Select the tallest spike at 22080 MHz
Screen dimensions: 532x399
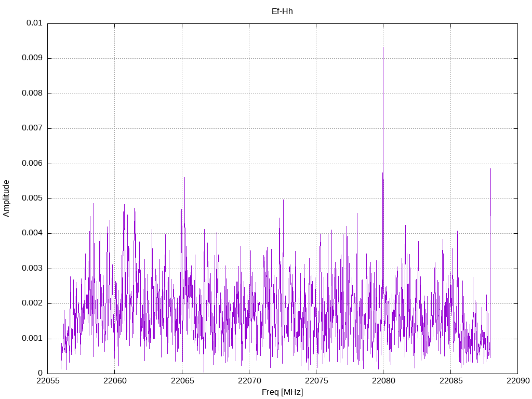pyautogui.click(x=383, y=48)
